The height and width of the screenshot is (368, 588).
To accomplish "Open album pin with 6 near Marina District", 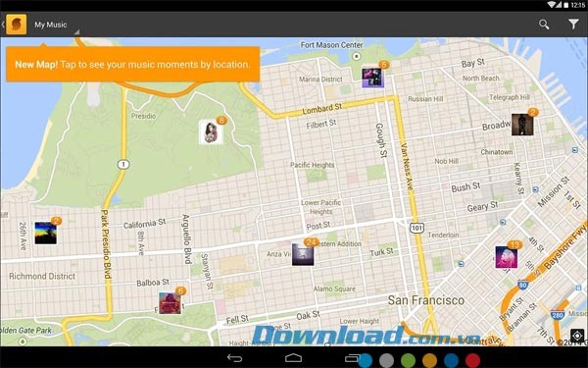I will tap(372, 78).
